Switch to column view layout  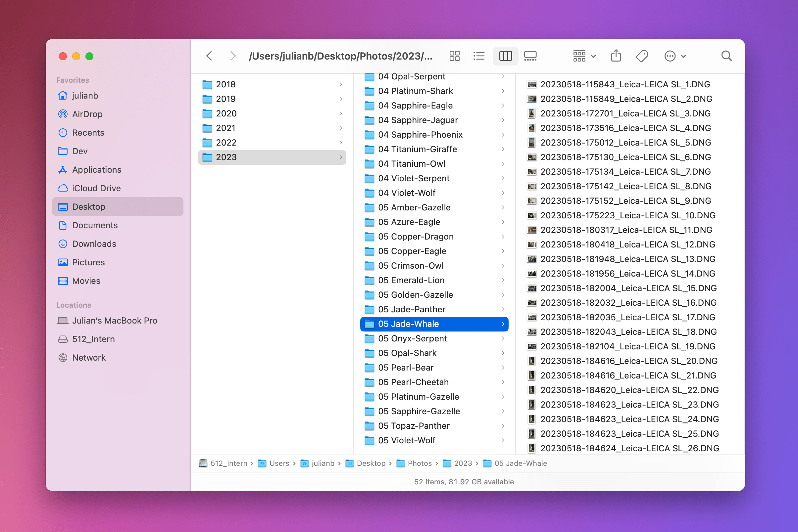click(505, 55)
